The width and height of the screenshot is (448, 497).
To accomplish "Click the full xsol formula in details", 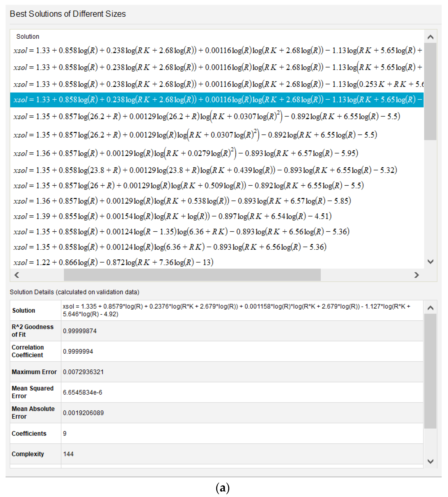I will point(237,310).
